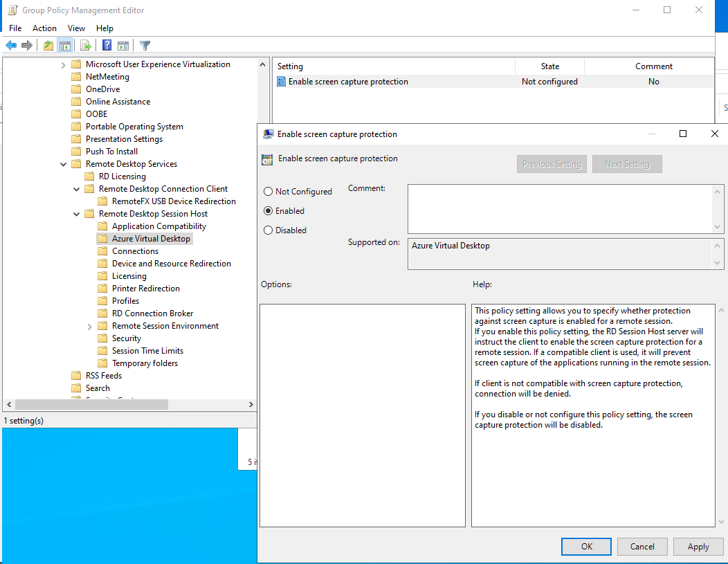
Task: Toggle the Show/Hide Console Tree icon
Action: (65, 46)
